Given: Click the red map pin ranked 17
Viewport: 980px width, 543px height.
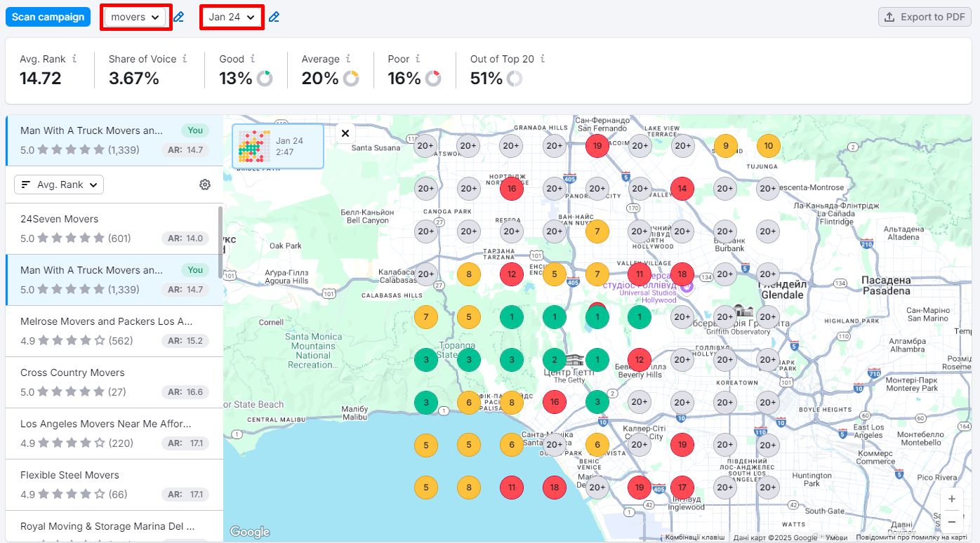Looking at the screenshot, I should coord(682,488).
